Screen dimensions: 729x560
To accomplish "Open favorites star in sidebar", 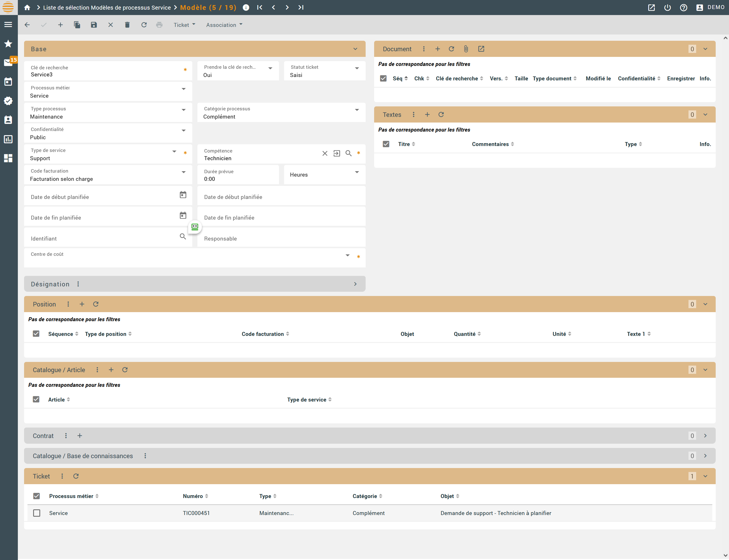I will (x=8, y=44).
